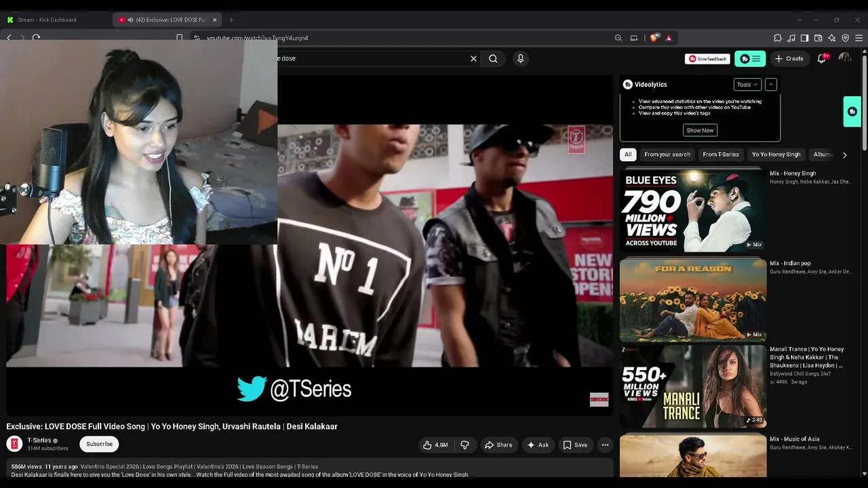Open the T-Series channel name link
The height and width of the screenshot is (488, 868).
click(39, 441)
